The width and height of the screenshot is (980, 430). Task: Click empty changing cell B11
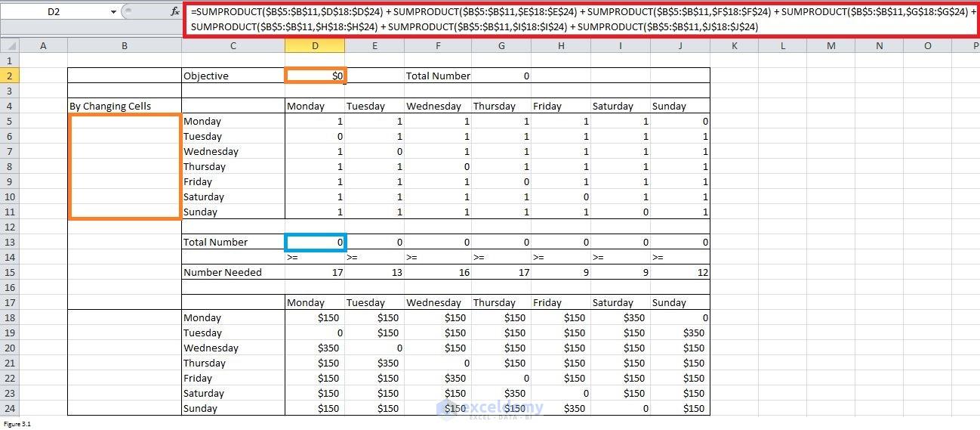pos(124,212)
